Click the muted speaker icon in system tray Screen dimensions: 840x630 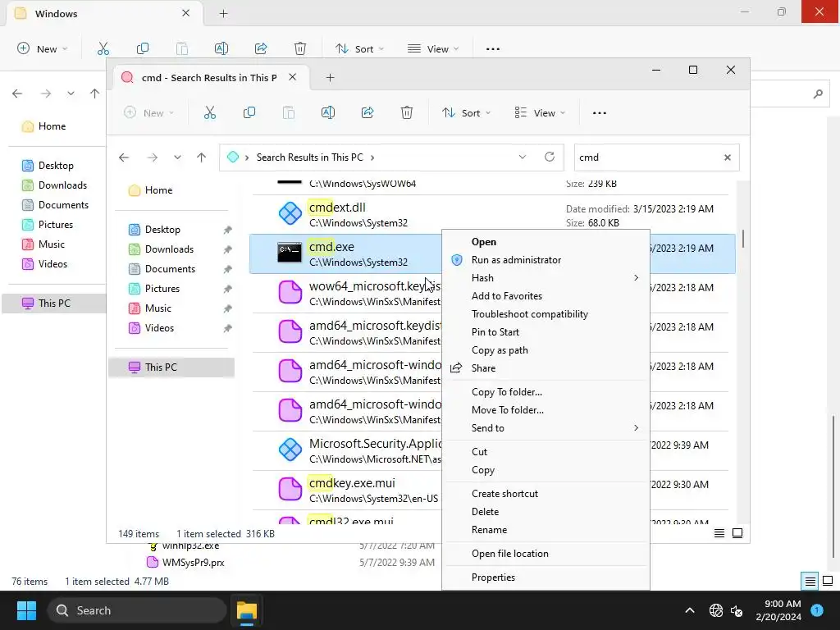(x=737, y=610)
